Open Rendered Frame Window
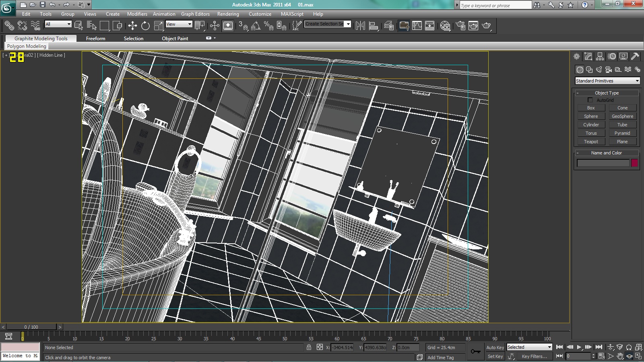Image resolution: width=644 pixels, height=362 pixels. (x=473, y=26)
